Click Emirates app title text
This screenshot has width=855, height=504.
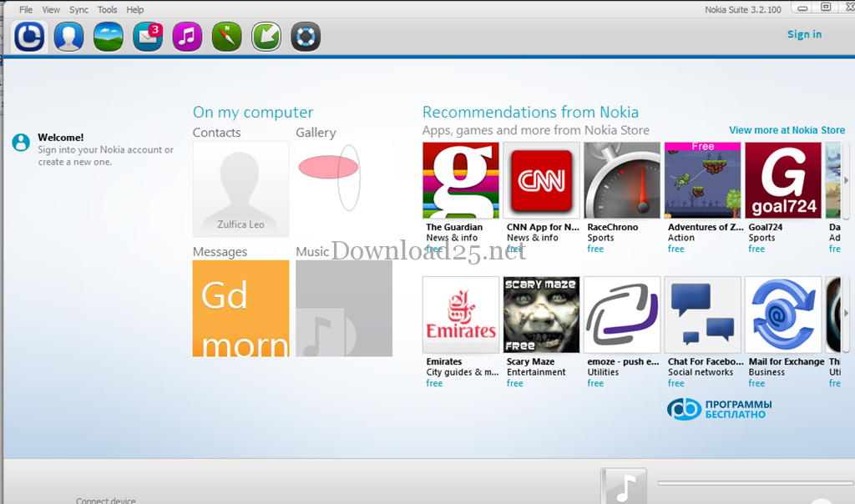tap(444, 361)
